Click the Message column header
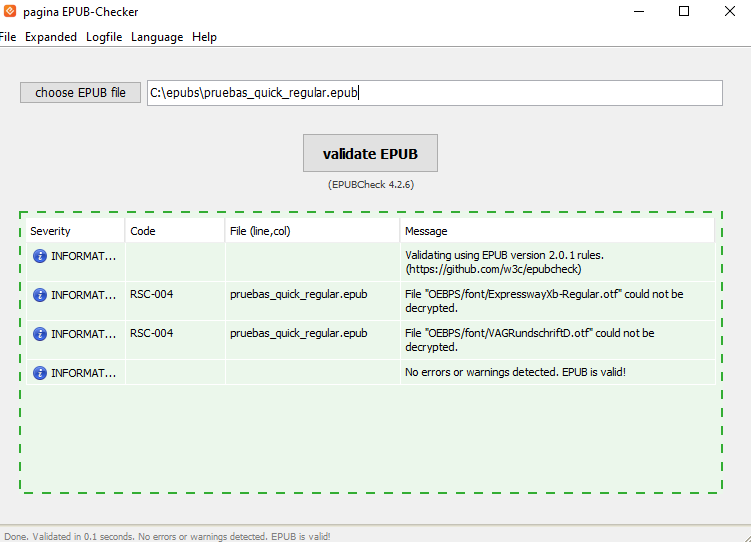 click(x=558, y=231)
